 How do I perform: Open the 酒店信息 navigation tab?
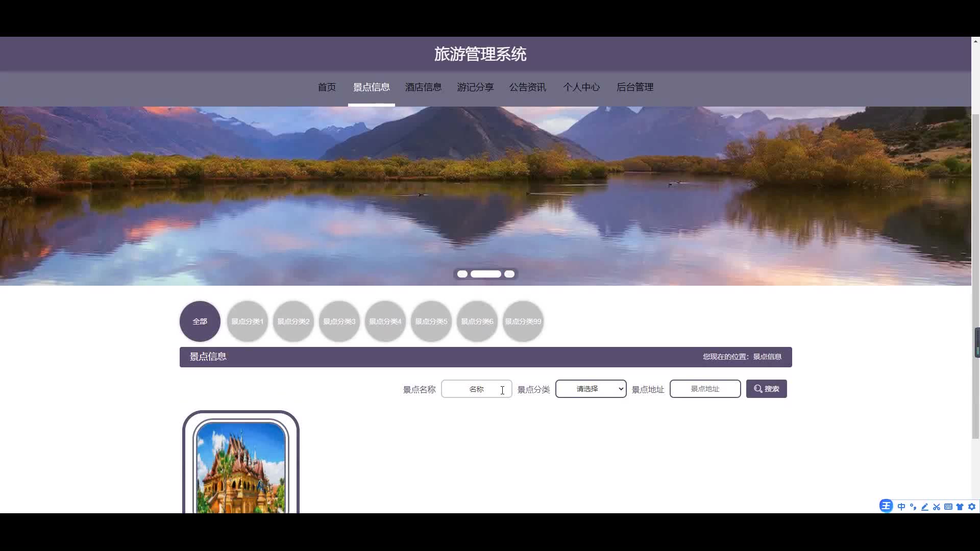[423, 87]
